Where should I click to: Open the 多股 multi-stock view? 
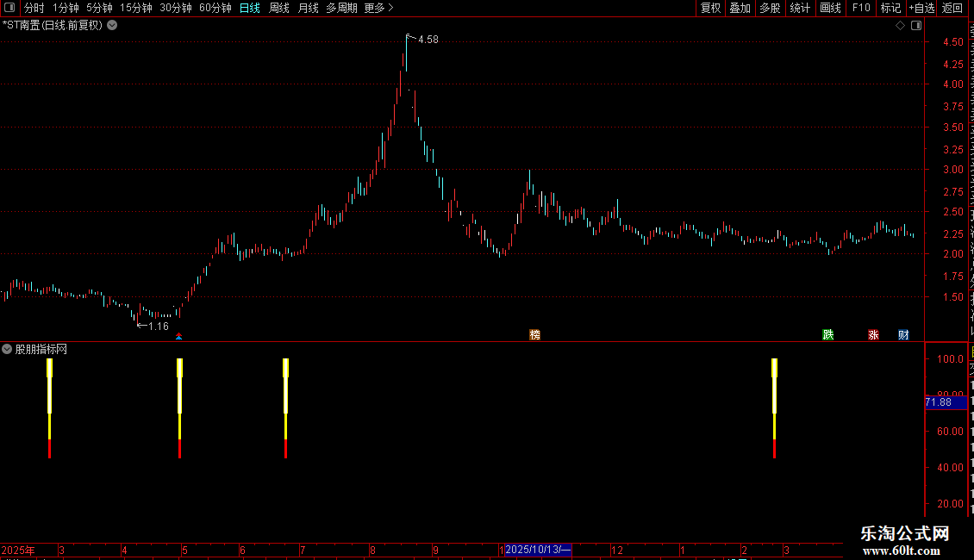click(770, 8)
